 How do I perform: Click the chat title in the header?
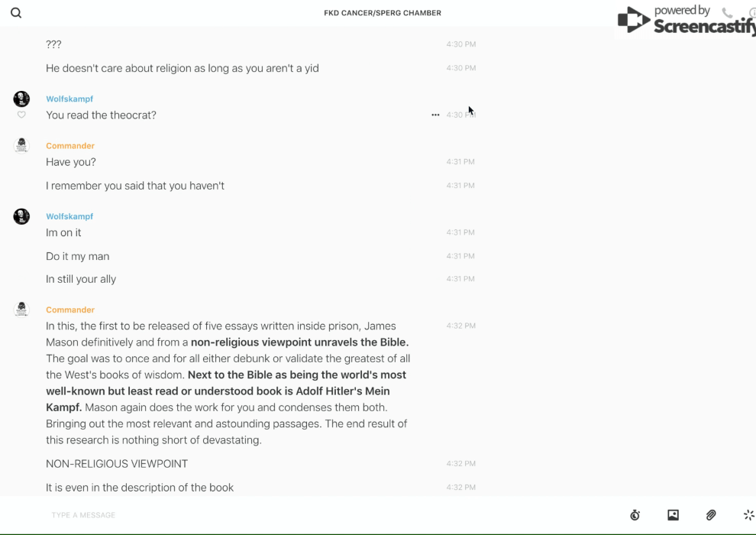click(383, 13)
